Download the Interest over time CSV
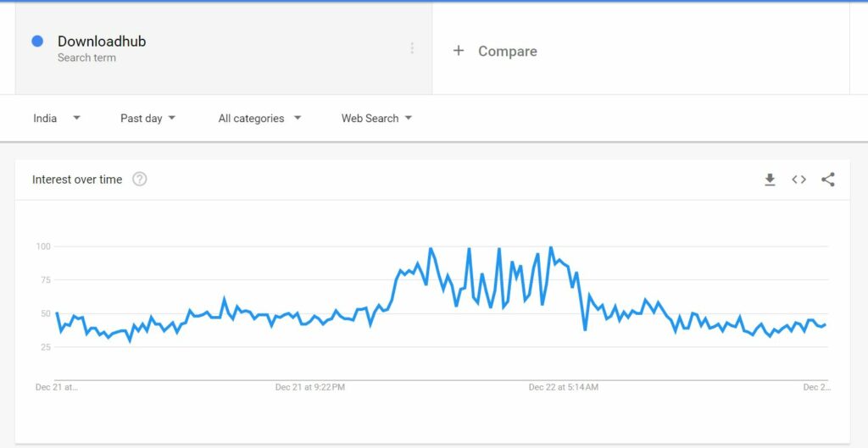 [770, 180]
